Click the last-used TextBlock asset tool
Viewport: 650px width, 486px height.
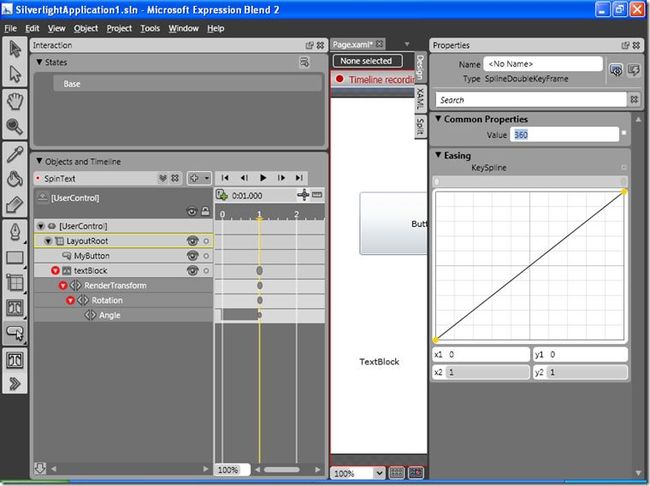coord(15,360)
